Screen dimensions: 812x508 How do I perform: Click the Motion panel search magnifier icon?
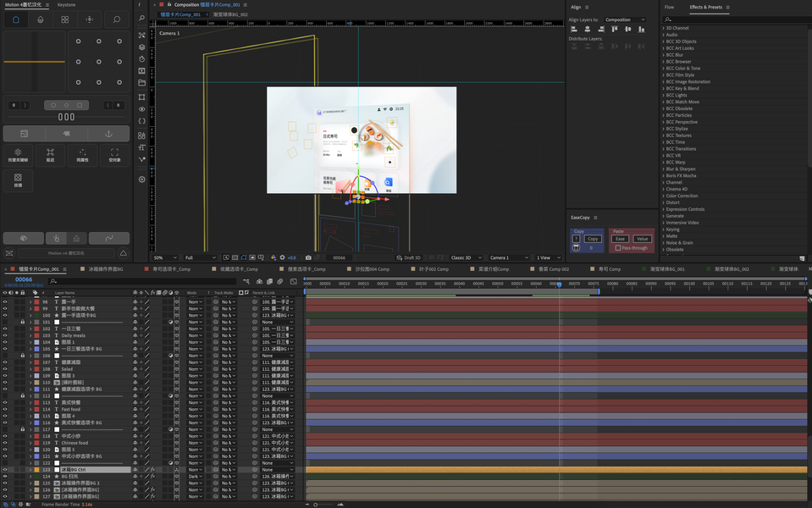pos(117,19)
